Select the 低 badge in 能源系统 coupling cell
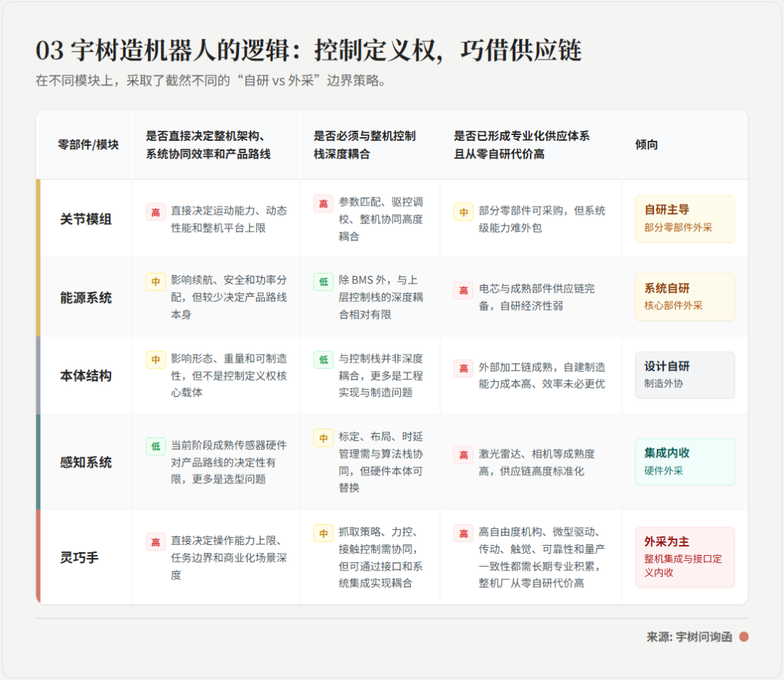The height and width of the screenshot is (680, 784). [322, 282]
